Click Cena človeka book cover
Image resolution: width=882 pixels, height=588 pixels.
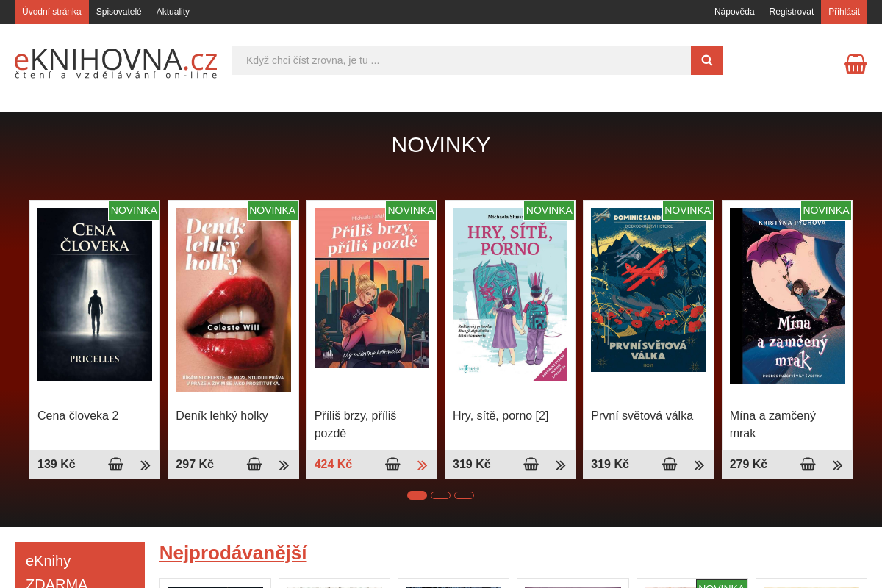[x=95, y=294]
